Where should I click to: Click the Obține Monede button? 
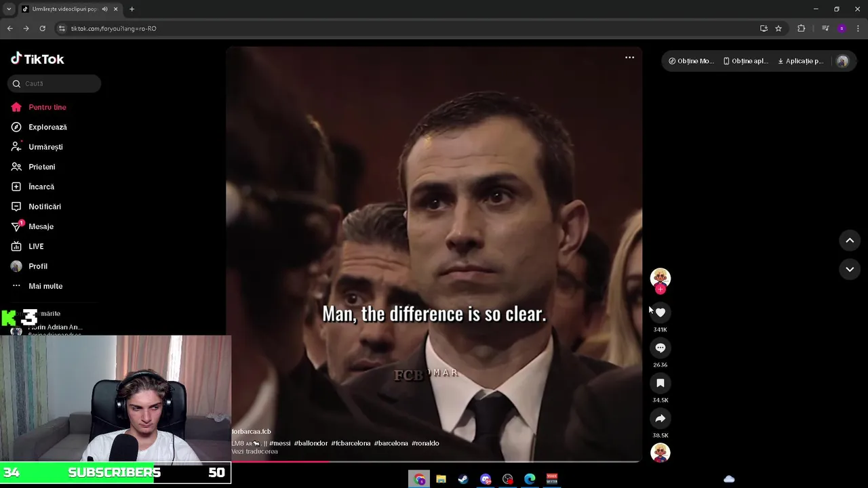691,61
